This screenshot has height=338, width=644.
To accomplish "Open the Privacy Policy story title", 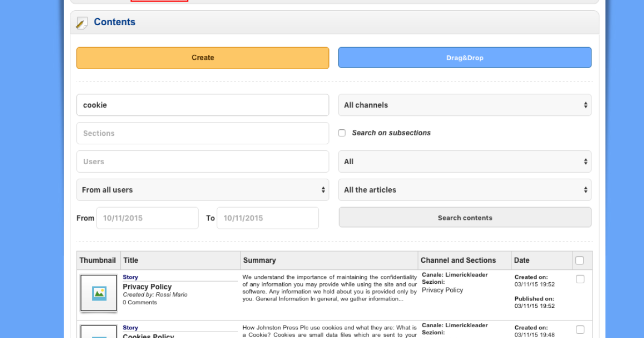I will pyautogui.click(x=147, y=286).
